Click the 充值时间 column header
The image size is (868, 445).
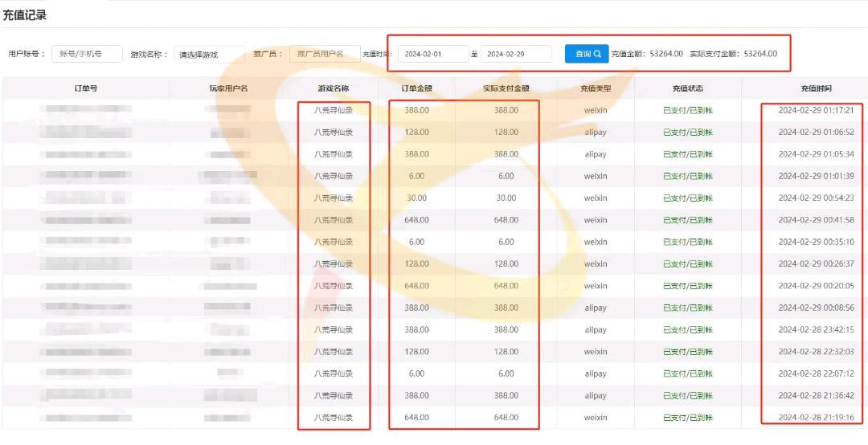pos(805,88)
